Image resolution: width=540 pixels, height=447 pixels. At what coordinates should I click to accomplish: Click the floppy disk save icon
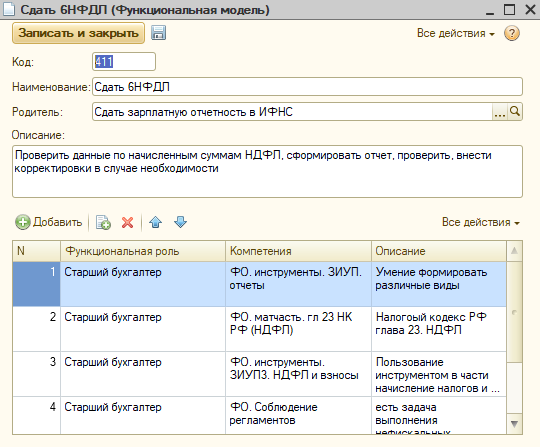pyautogui.click(x=158, y=33)
